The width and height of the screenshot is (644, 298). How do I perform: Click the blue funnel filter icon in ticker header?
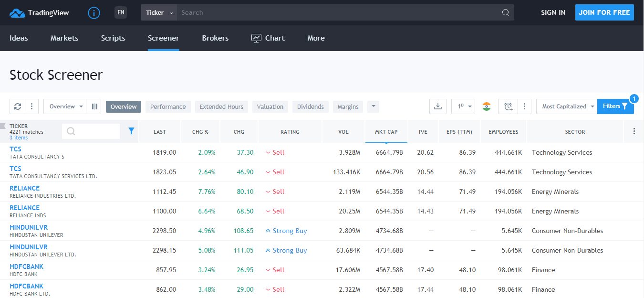(131, 131)
